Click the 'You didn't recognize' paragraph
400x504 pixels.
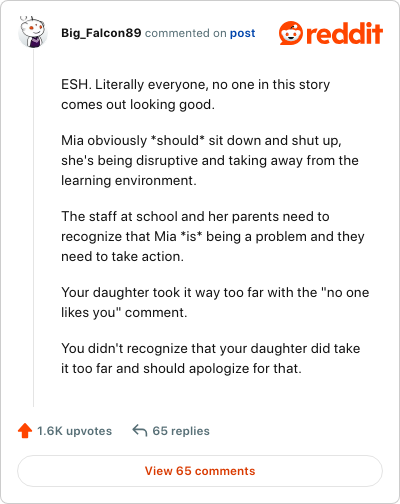click(211, 358)
